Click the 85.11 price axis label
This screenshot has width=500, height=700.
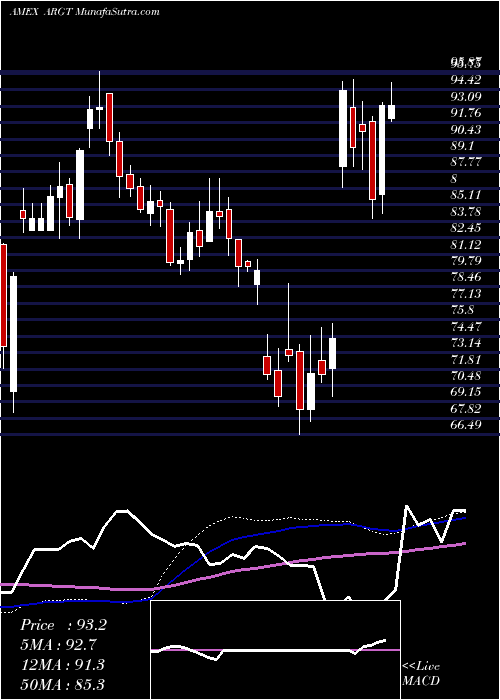pyautogui.click(x=466, y=195)
